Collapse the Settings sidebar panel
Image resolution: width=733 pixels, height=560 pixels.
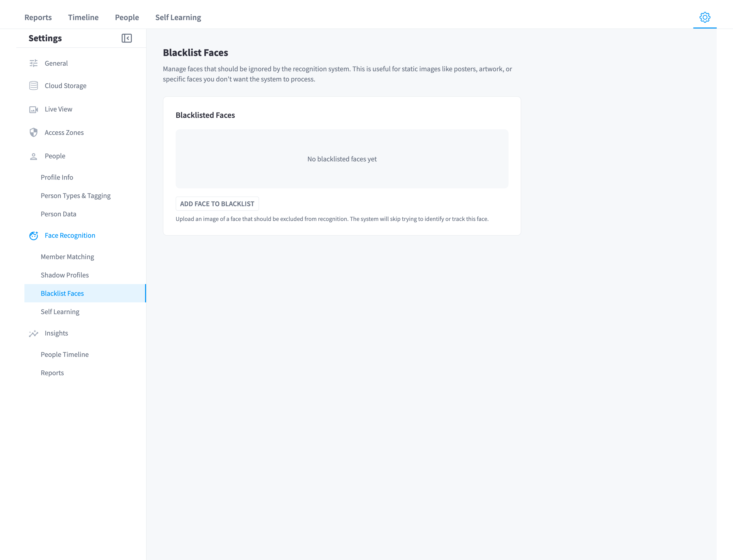127,38
